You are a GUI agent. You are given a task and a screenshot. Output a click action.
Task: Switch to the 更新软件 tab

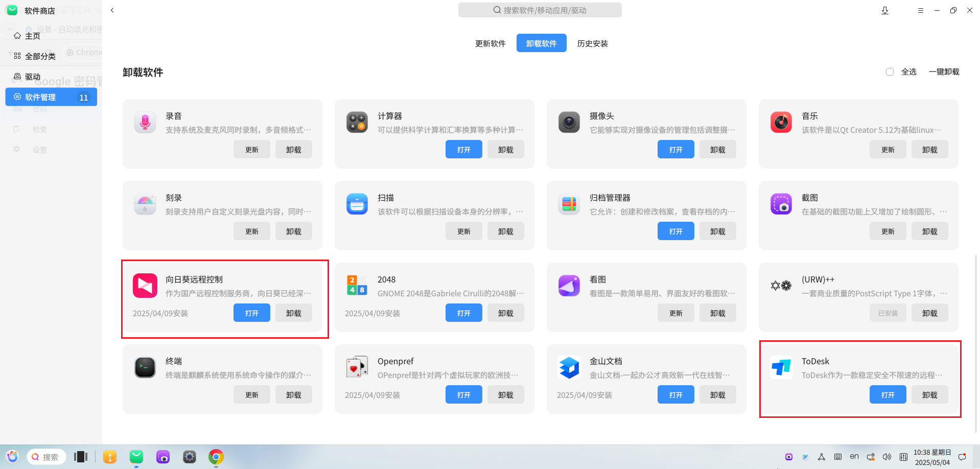click(x=490, y=43)
